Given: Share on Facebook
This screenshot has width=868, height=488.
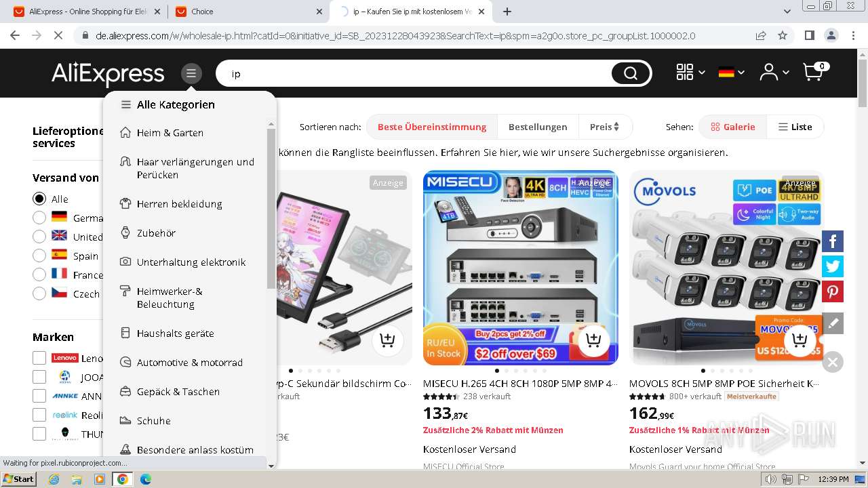Looking at the screenshot, I should click(833, 241).
